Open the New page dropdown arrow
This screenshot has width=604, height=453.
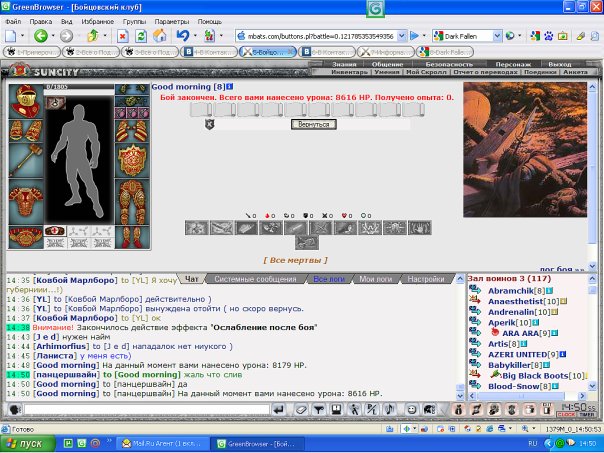pos(22,36)
